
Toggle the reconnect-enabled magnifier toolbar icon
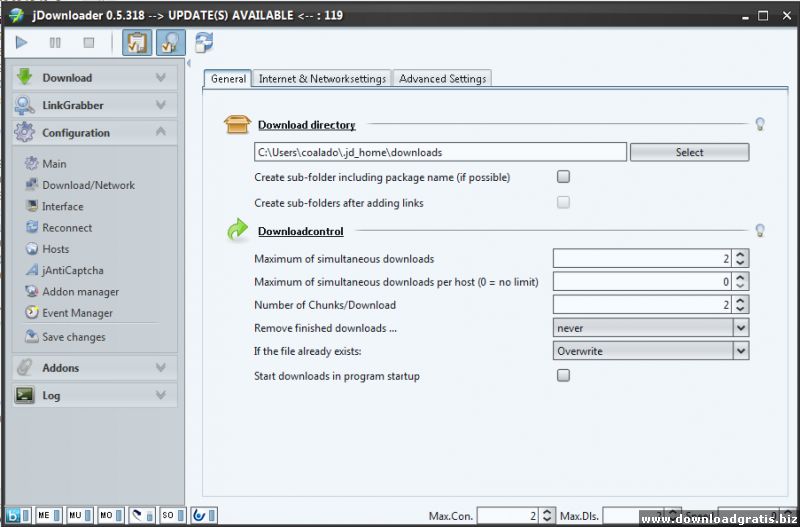(170, 42)
